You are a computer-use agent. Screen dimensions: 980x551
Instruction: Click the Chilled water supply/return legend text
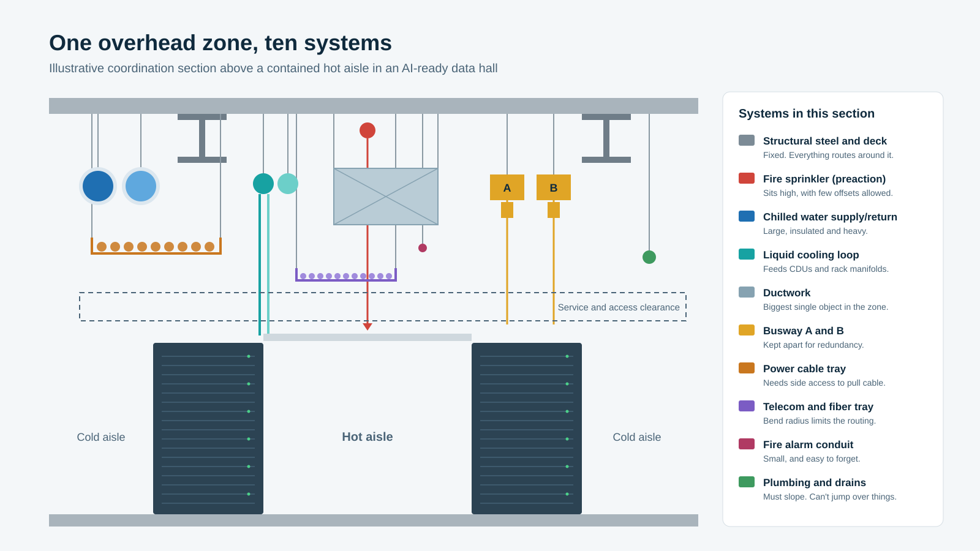830,217
